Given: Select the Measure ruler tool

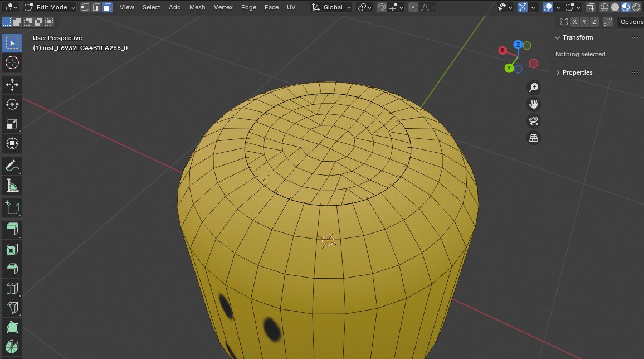Looking at the screenshot, I should tap(12, 186).
